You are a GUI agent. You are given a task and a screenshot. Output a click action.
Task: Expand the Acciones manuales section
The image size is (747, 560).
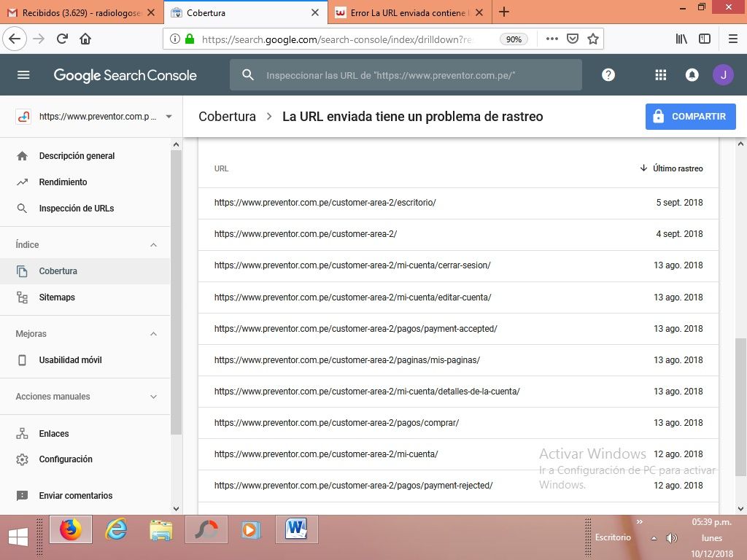click(x=153, y=397)
